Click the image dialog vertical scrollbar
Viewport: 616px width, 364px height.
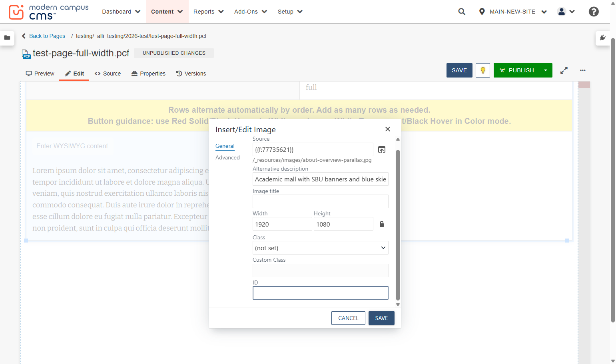tap(398, 225)
